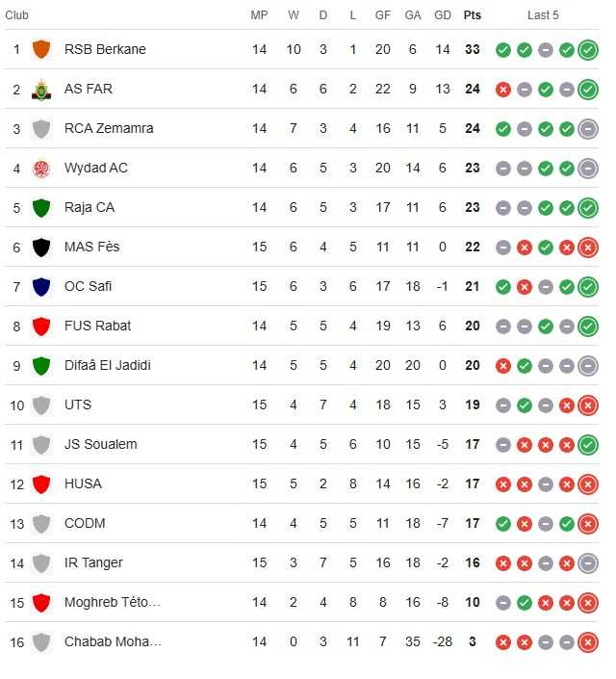Click the IR Tanger table row name
The width and height of the screenshot is (616, 679).
tap(93, 562)
